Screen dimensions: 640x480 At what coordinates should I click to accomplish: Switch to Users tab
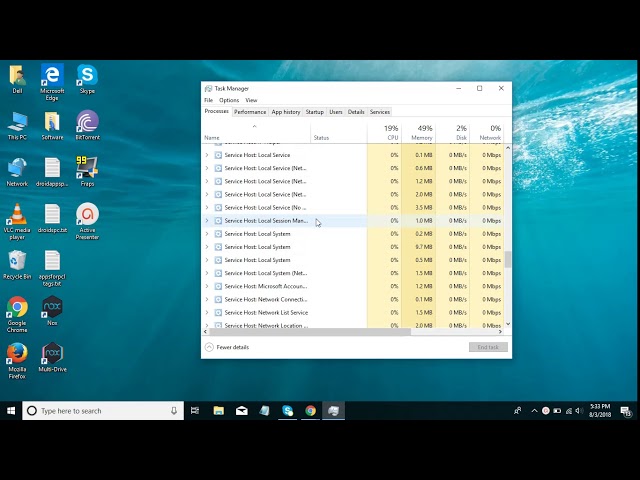click(x=336, y=112)
